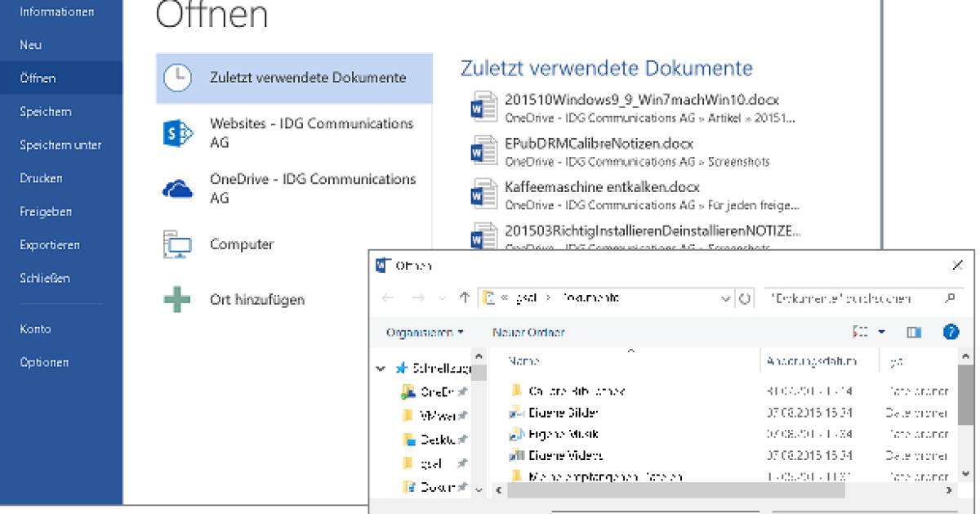The height and width of the screenshot is (514, 980).
Task: Go forward in the file dialog
Action: (417, 298)
